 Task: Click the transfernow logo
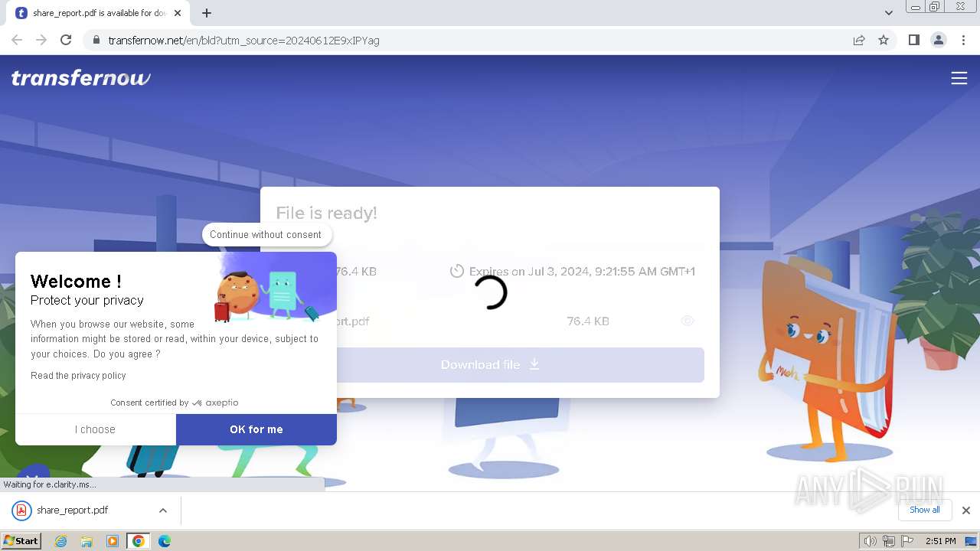pos(80,78)
